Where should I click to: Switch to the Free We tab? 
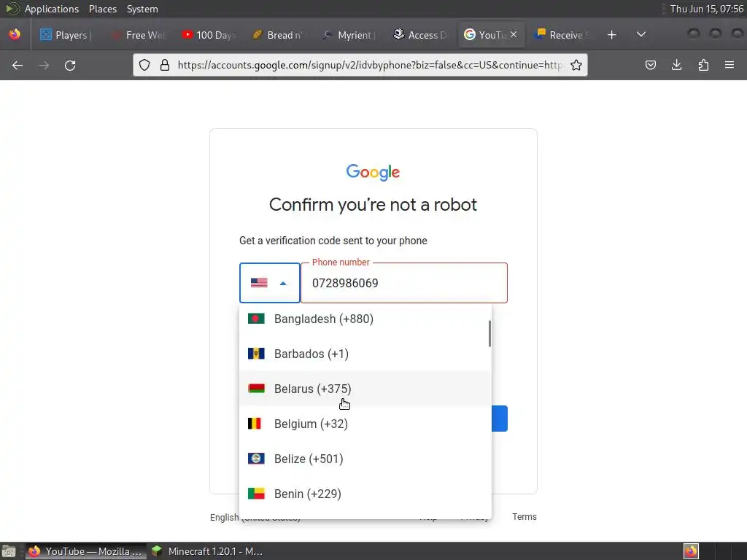[x=138, y=35]
